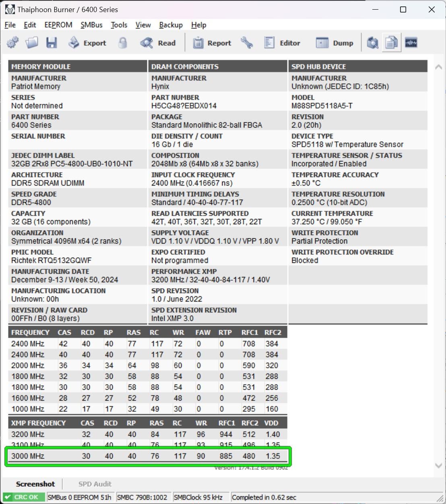Click the Read SPD toolbar button
Image resolution: width=446 pixels, height=504 pixels.
(158, 43)
